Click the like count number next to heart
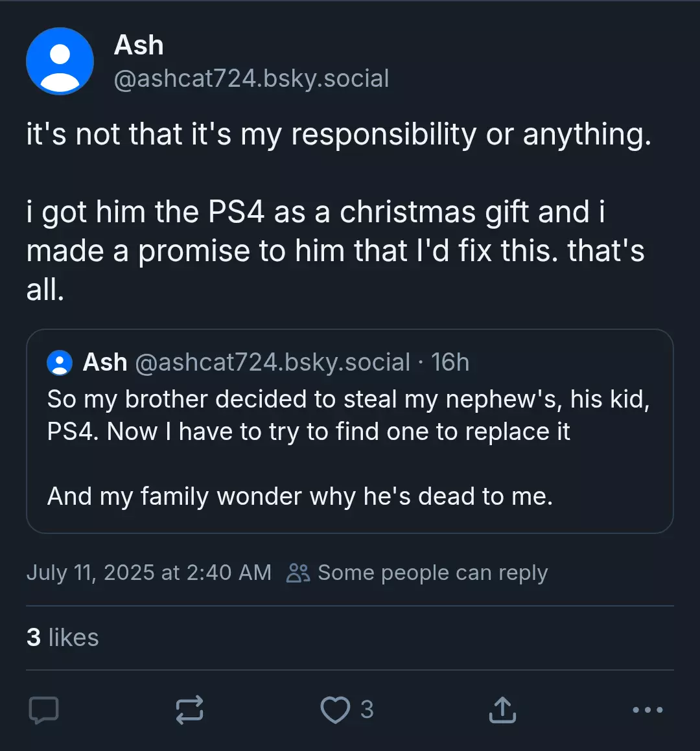 pos(367,710)
